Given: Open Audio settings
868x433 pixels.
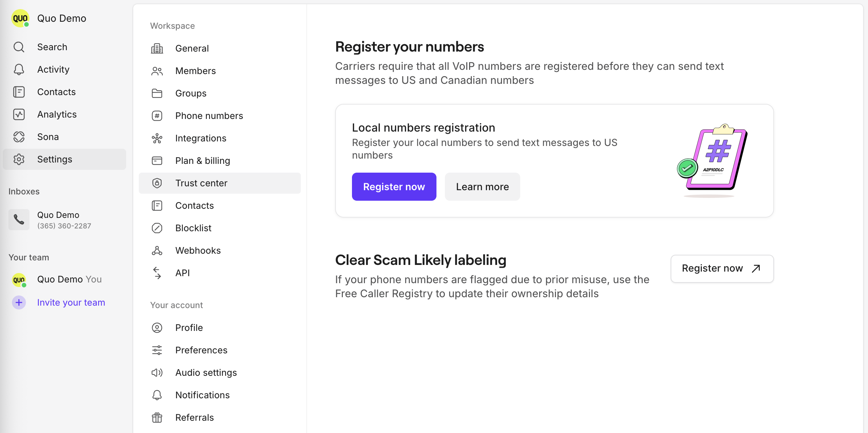Looking at the screenshot, I should tap(206, 372).
